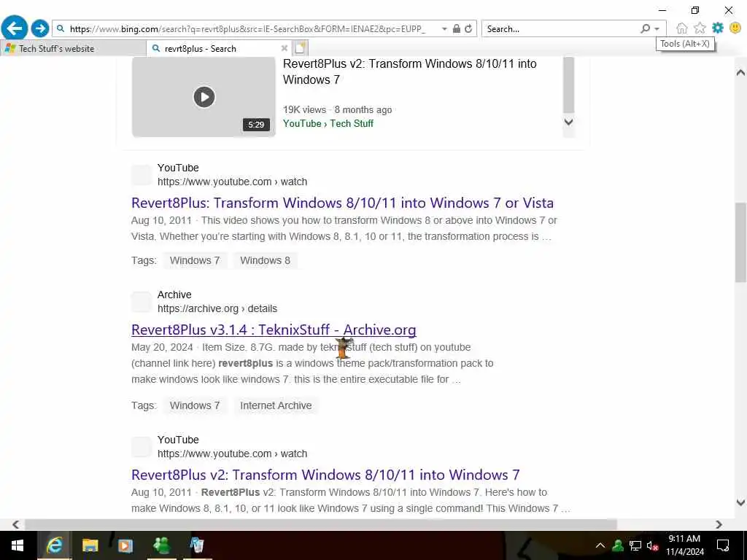
Task: Click the video carousel vertical scrollbar thumb
Action: (568, 85)
